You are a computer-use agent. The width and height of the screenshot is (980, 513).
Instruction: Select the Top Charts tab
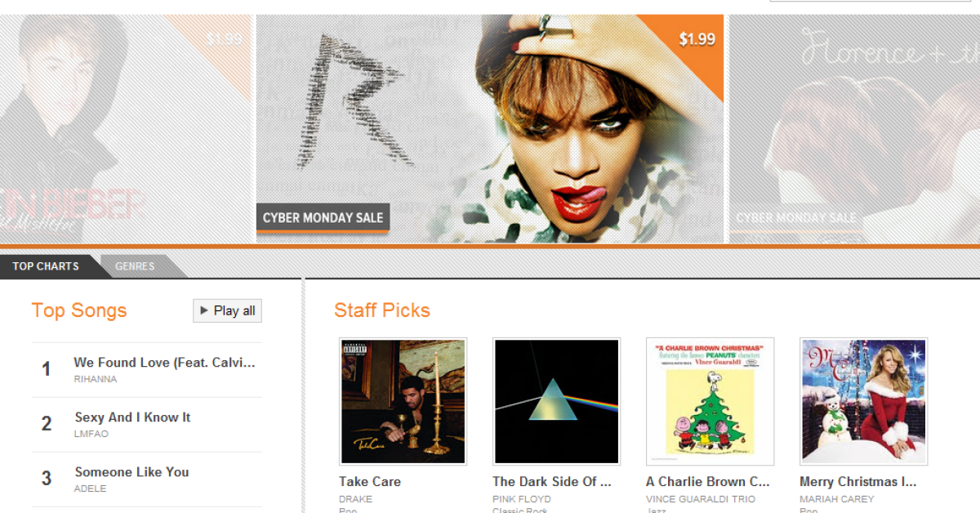click(x=46, y=266)
